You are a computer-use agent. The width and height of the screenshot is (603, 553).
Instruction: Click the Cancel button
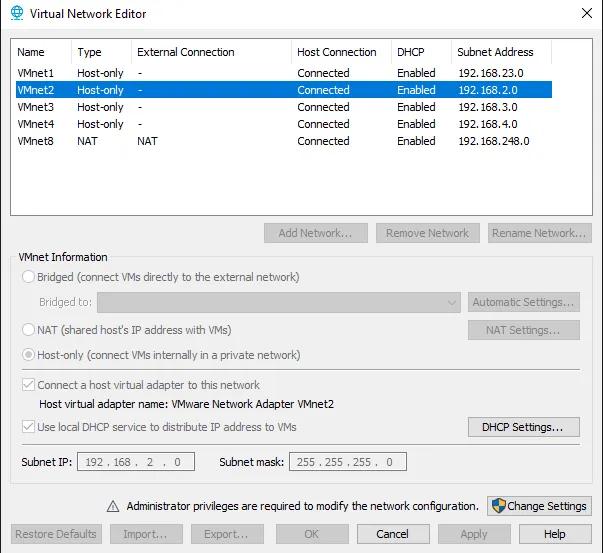393,534
